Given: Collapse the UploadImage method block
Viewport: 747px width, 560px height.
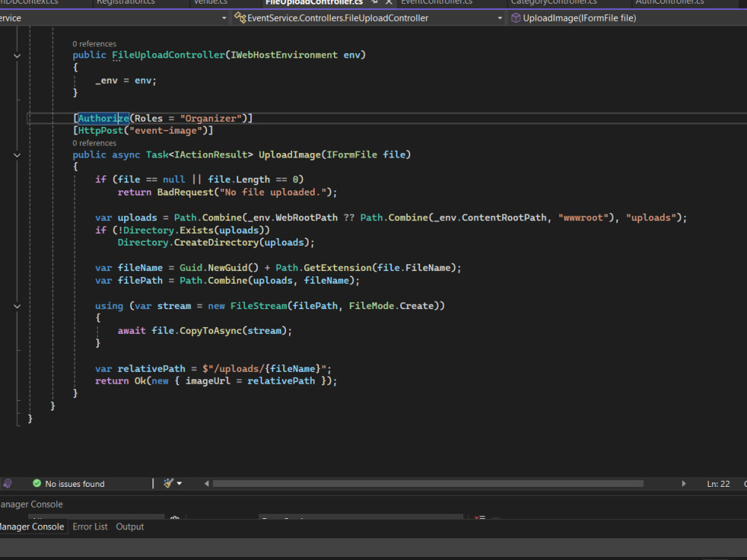Looking at the screenshot, I should pos(17,155).
